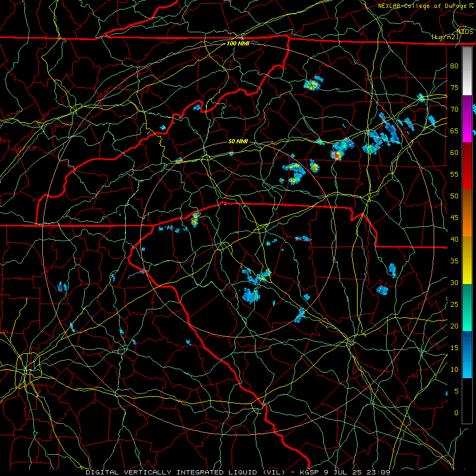The image size is (476, 476).
Task: Click the green segment of color bar
Action: tap(467, 307)
